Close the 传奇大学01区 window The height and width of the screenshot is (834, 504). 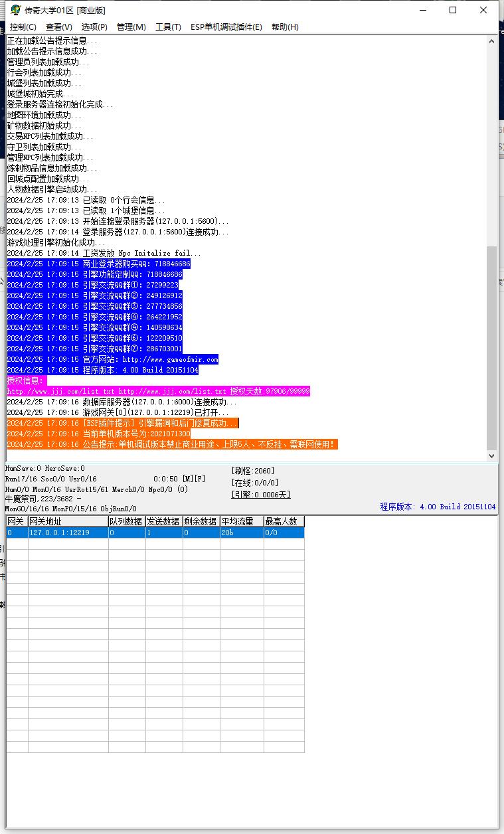point(483,10)
